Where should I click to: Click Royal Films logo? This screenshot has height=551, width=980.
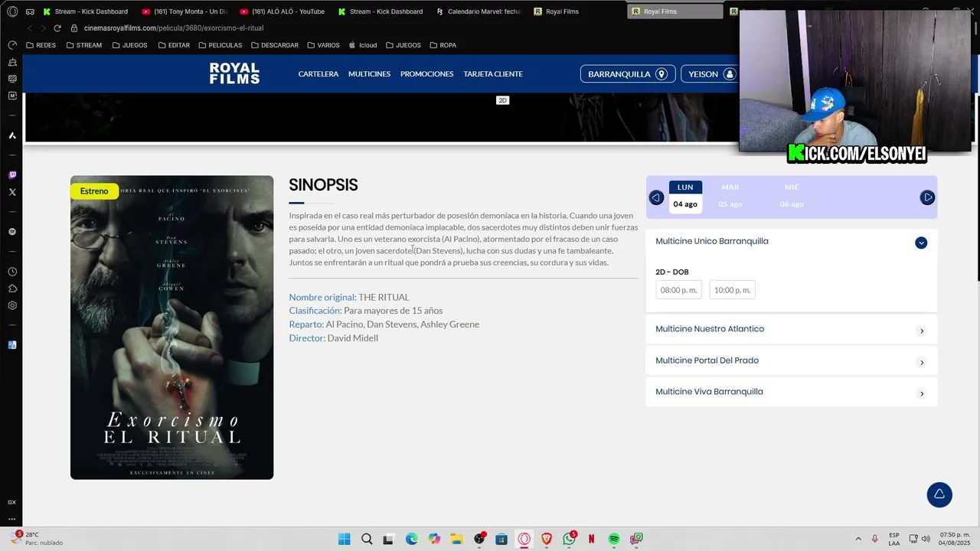click(234, 73)
